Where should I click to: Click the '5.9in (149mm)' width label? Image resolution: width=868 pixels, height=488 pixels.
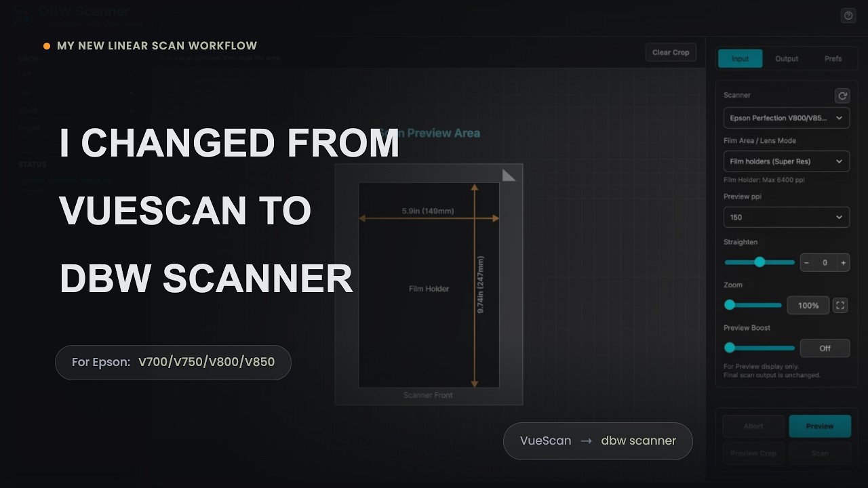pos(428,211)
